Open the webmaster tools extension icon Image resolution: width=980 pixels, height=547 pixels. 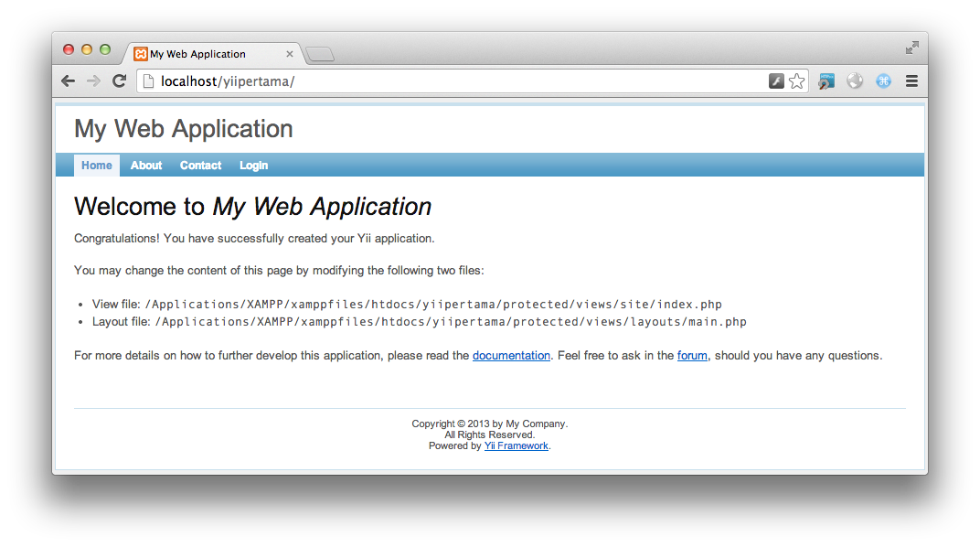pyautogui.click(x=826, y=80)
